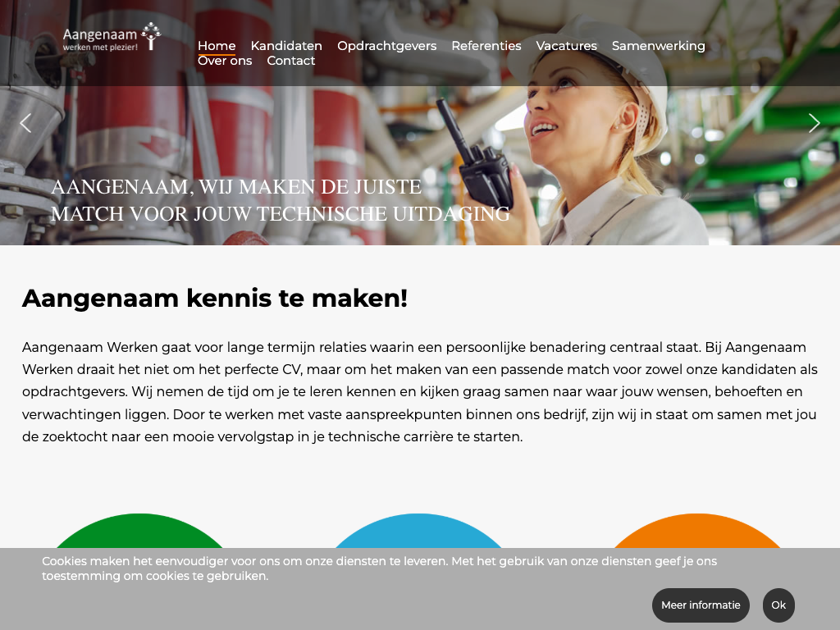Screen dimensions: 840x630
Task: Click the hero image of woman with walkie-talkie
Action: click(420, 123)
